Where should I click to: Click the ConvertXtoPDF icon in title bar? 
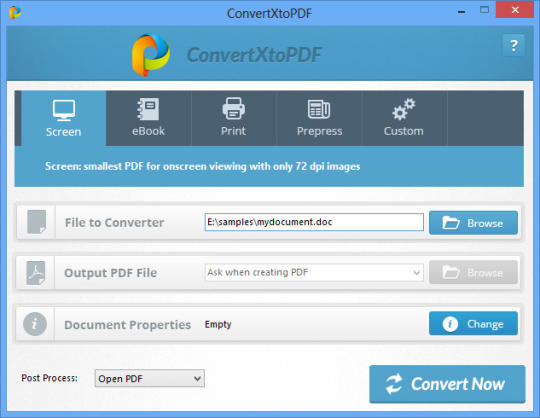[15, 12]
